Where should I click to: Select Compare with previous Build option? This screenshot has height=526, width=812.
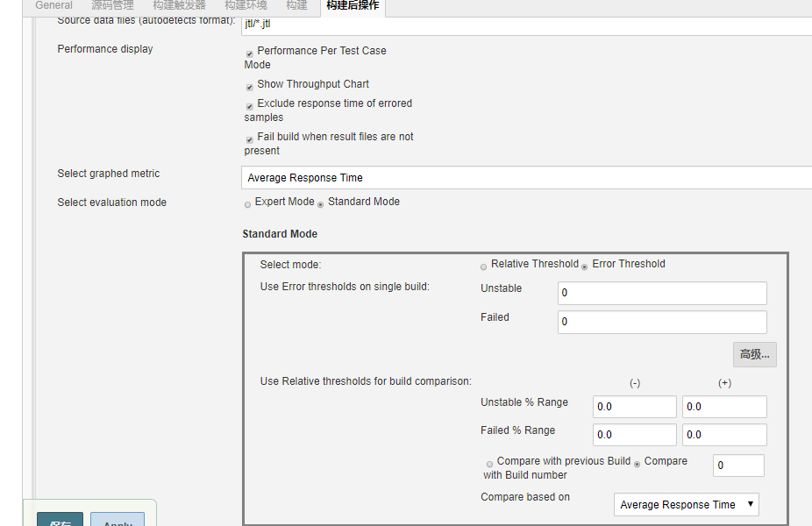[x=490, y=463]
